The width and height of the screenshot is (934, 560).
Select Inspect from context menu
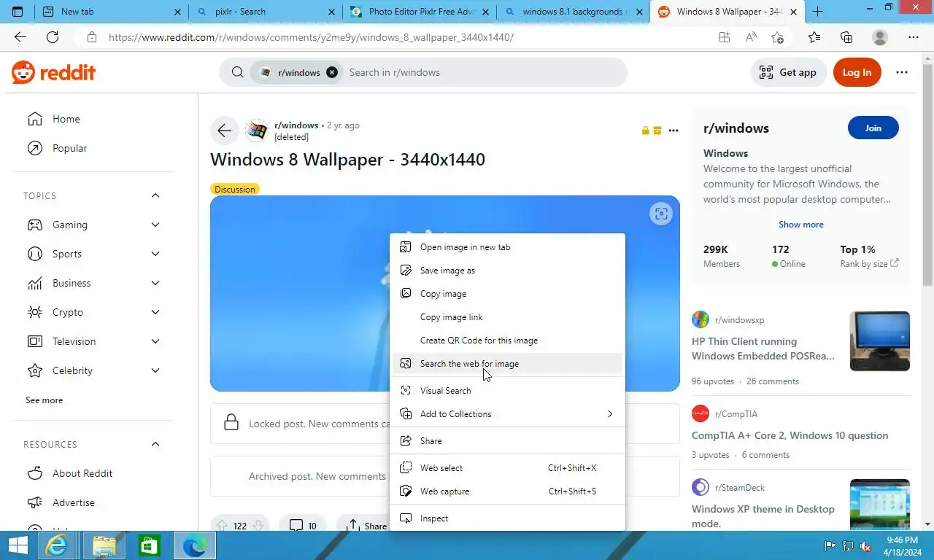[x=507, y=518]
